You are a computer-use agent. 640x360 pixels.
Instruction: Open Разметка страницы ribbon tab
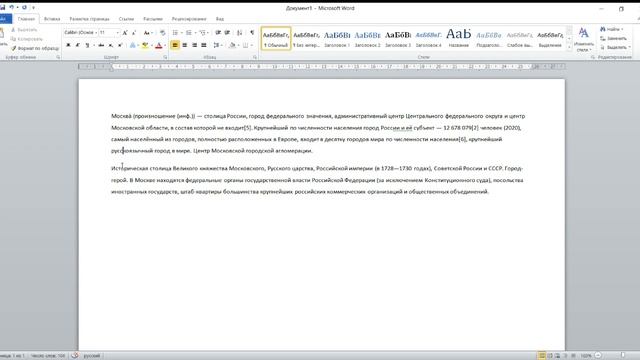pyautogui.click(x=89, y=19)
